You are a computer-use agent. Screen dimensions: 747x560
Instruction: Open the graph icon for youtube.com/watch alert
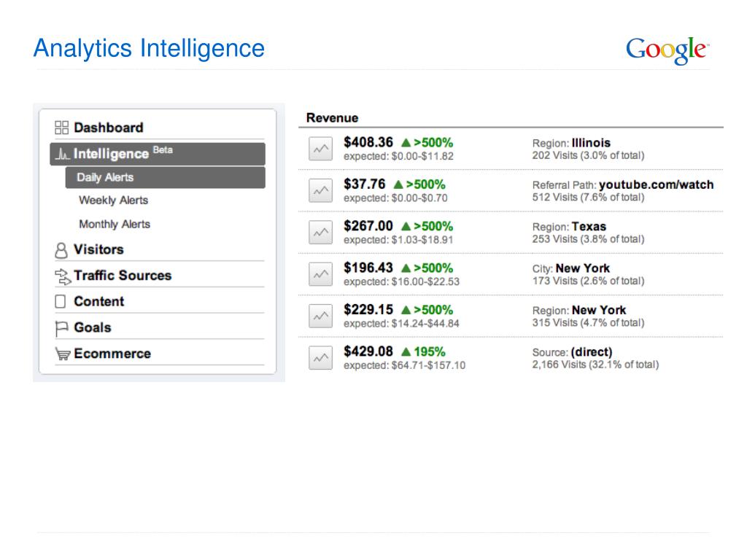coord(321,190)
